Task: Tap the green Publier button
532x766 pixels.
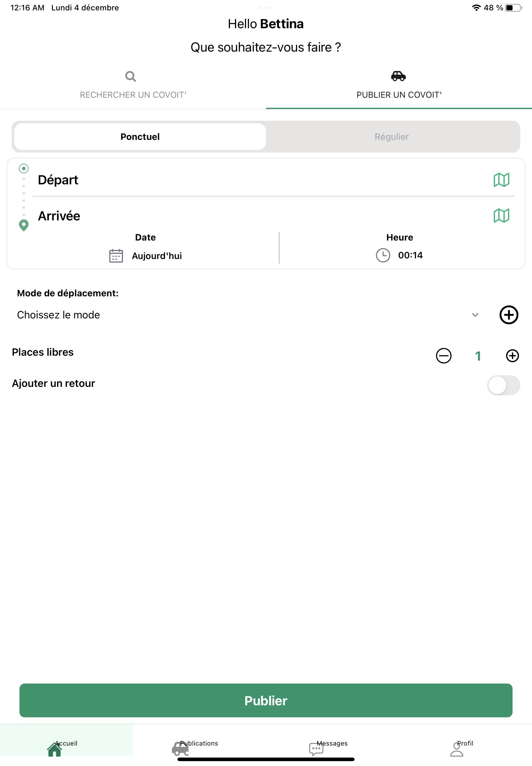Action: (x=266, y=701)
